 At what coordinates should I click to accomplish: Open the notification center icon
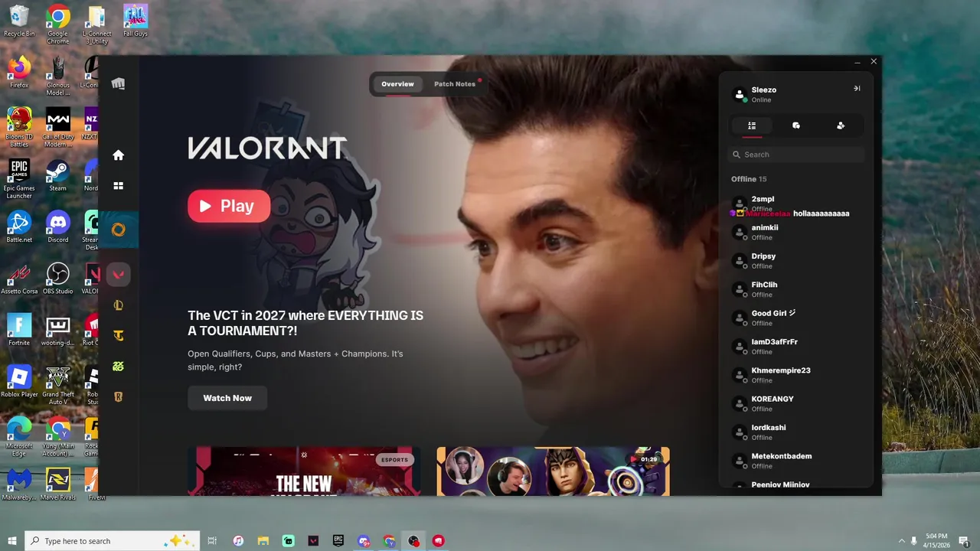pos(964,541)
